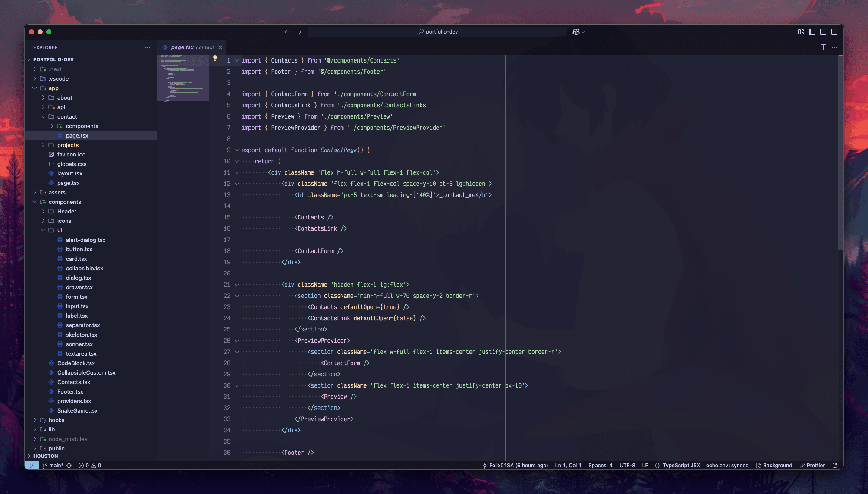Click the Customize Layout icon
The height and width of the screenshot is (494, 868).
pyautogui.click(x=801, y=32)
